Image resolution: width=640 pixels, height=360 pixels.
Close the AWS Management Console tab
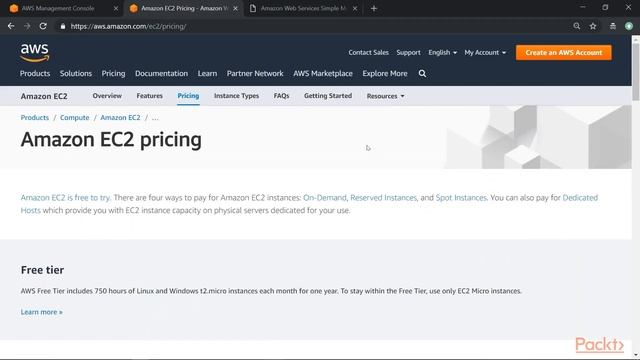pos(116,8)
